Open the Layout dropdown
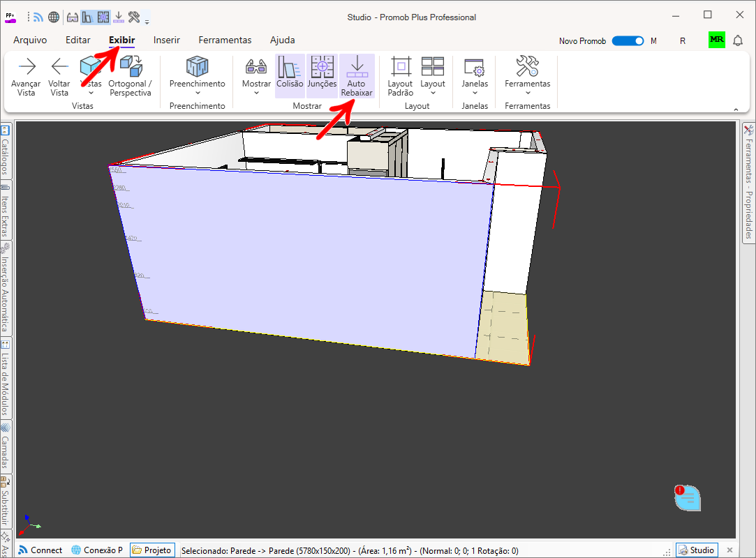 [433, 76]
